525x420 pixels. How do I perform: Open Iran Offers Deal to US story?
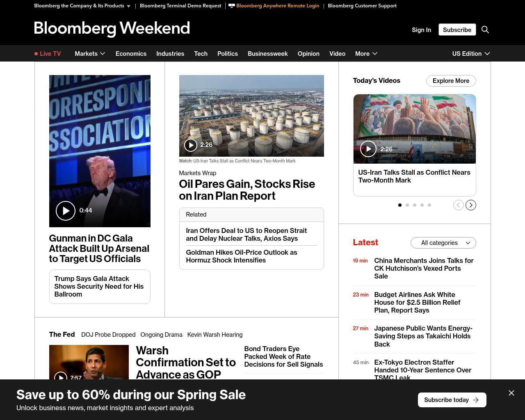247,235
